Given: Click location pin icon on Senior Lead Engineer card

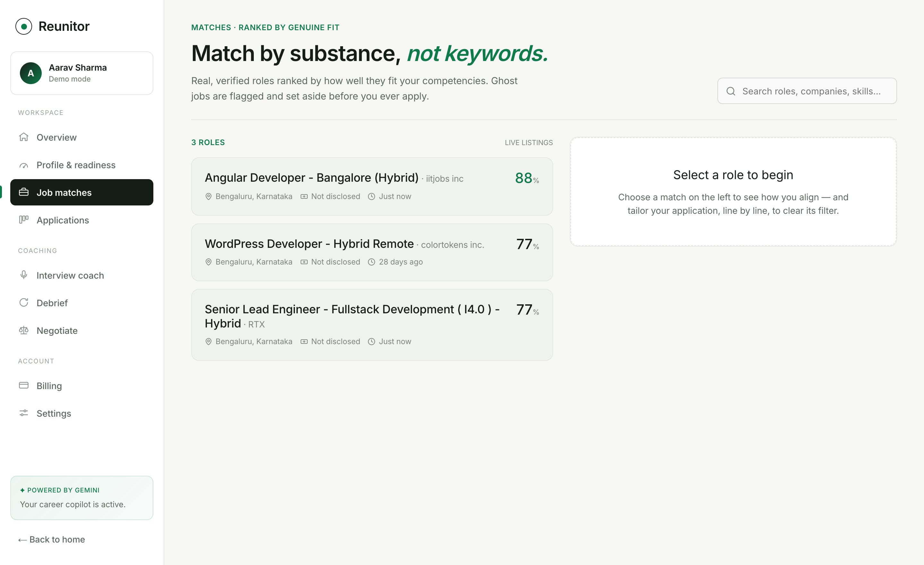Looking at the screenshot, I should (x=209, y=341).
